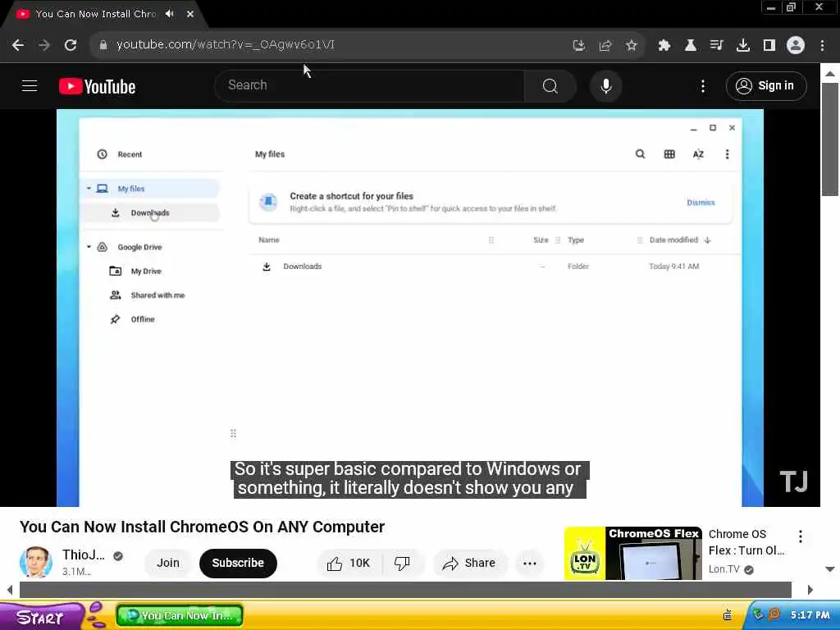Open the Chrome downloads icon
The height and width of the screenshot is (630, 840).
[743, 46]
